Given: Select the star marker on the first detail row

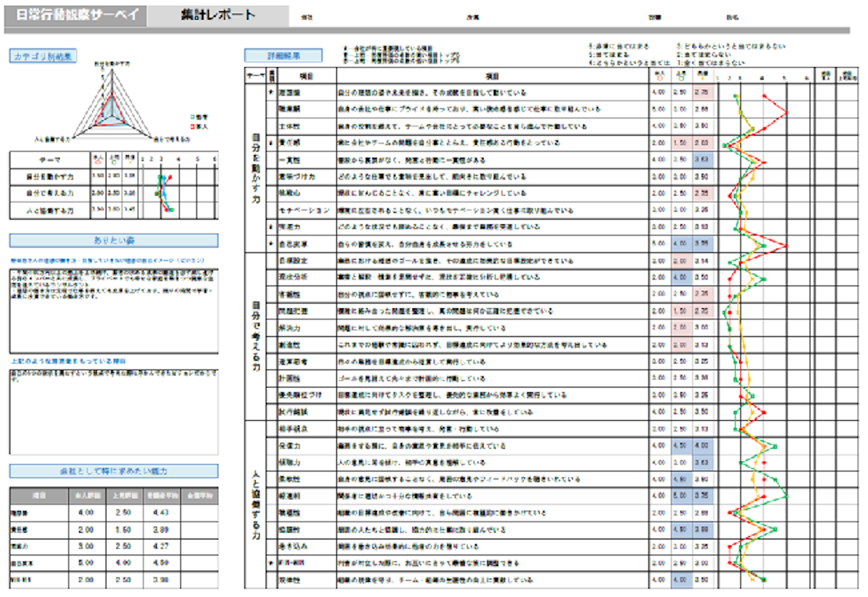Looking at the screenshot, I should [x=271, y=92].
